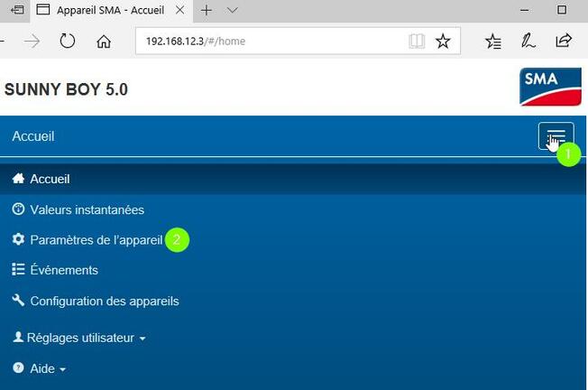Click the browser forward arrow
The height and width of the screenshot is (390, 588).
[32, 41]
